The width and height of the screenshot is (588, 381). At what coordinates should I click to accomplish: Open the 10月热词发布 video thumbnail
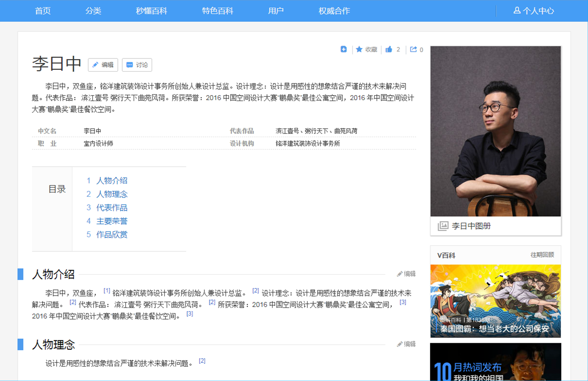pos(496,362)
